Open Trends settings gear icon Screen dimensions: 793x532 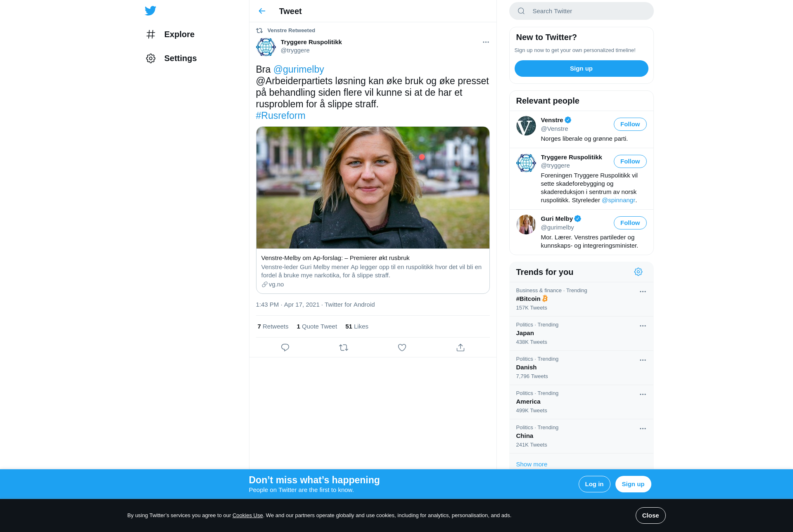click(638, 272)
